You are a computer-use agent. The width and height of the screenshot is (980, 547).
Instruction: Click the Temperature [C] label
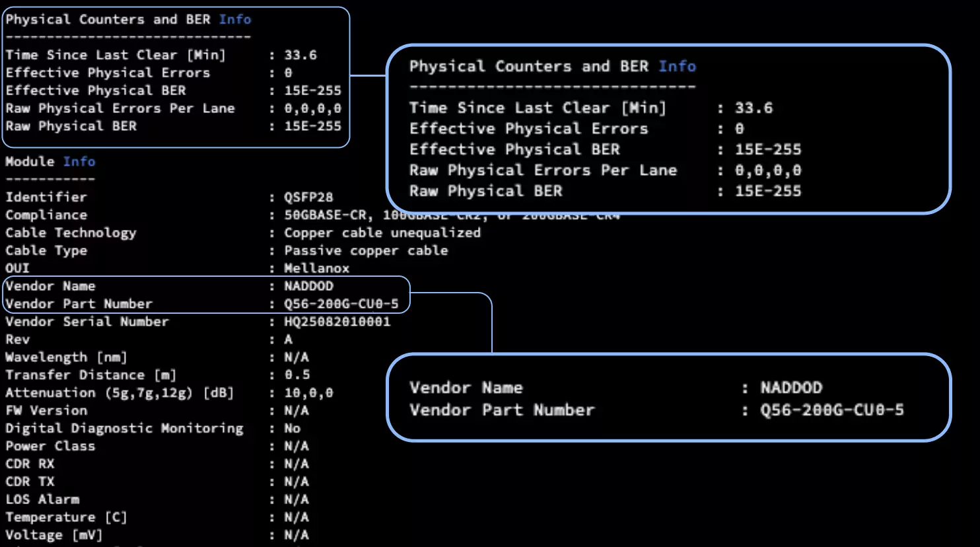pyautogui.click(x=66, y=517)
